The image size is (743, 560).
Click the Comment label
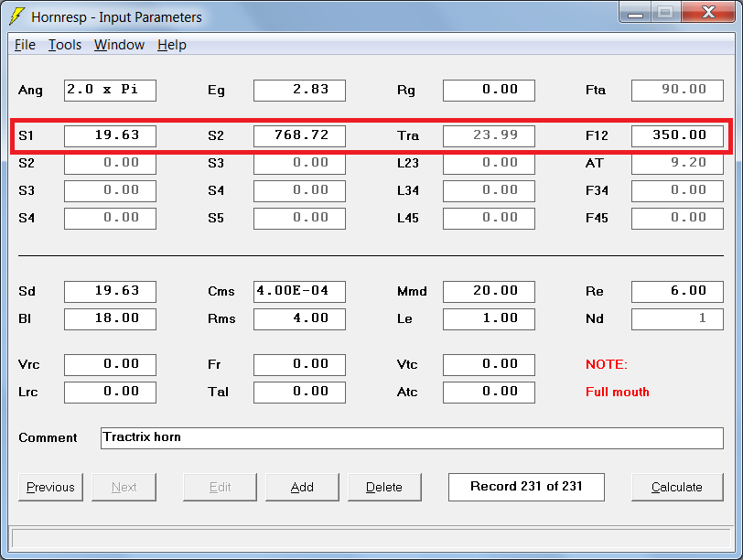pos(48,437)
